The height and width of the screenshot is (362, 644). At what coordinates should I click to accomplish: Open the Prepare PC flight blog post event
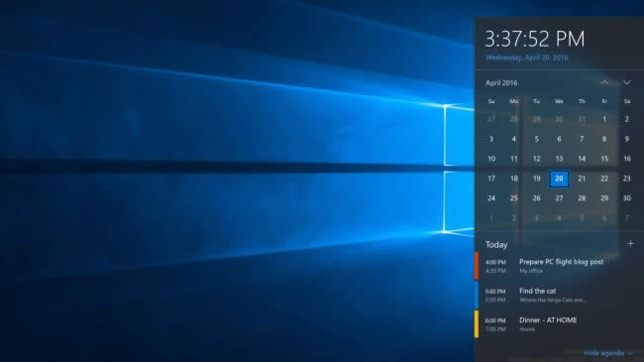tap(559, 266)
